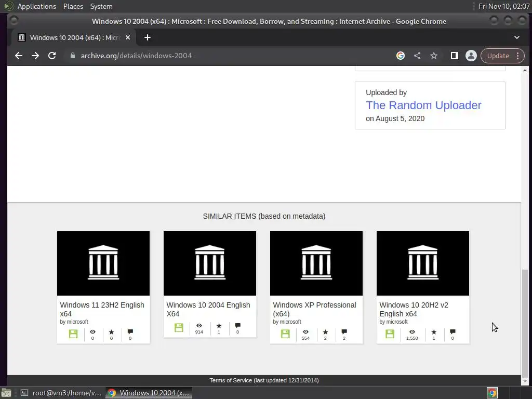Open the Chrome profile avatar
The width and height of the screenshot is (532, 399).
(471, 56)
